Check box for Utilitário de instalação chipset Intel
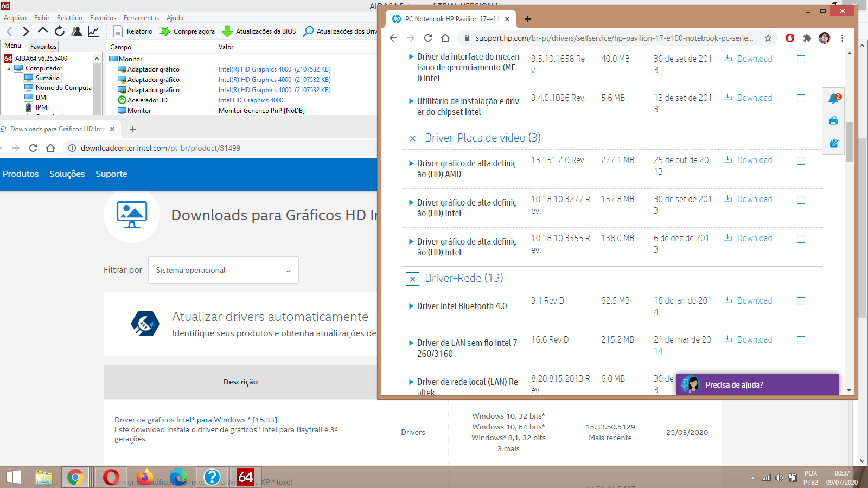The width and height of the screenshot is (868, 488). 801,99
